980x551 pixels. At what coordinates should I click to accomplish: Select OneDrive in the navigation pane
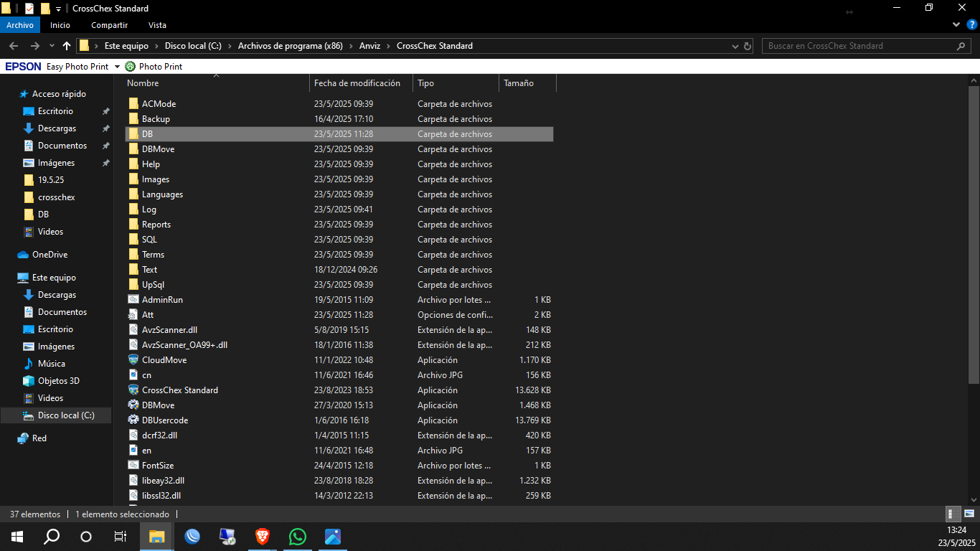50,255
